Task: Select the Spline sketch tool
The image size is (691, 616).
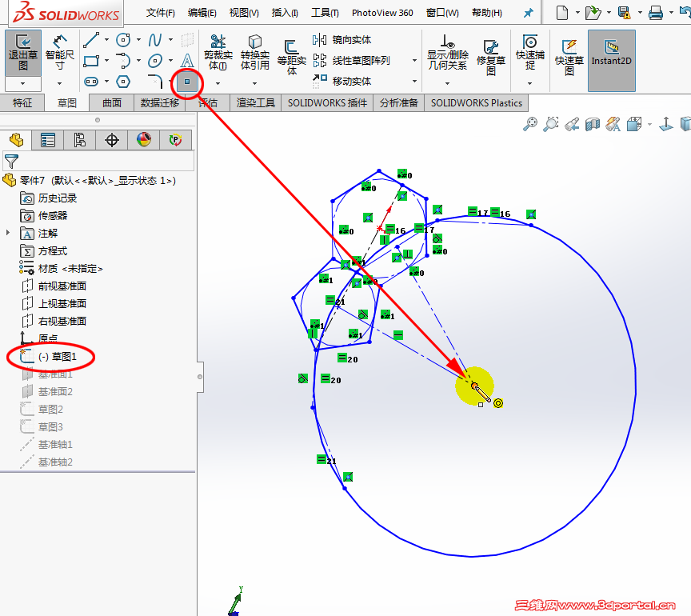Action: [x=154, y=40]
